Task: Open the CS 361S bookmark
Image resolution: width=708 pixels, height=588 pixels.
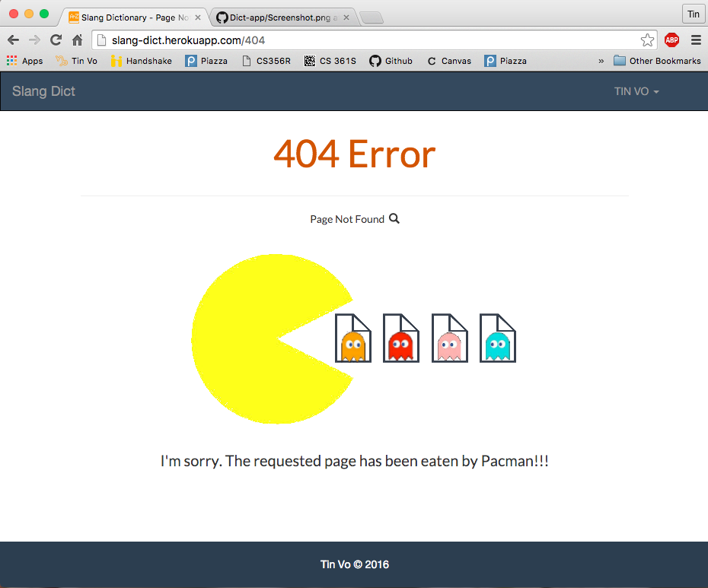Action: [330, 61]
